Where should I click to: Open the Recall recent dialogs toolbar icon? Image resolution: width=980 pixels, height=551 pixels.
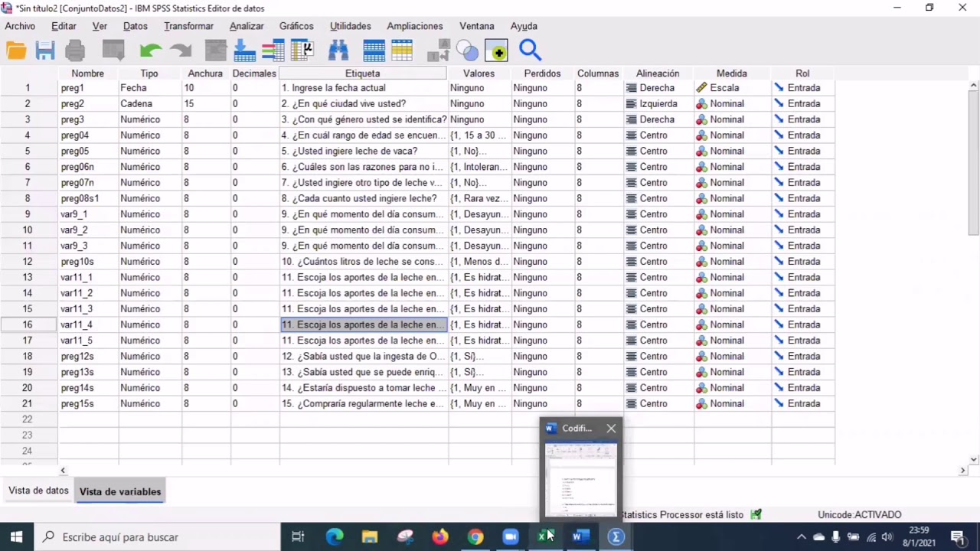[113, 51]
